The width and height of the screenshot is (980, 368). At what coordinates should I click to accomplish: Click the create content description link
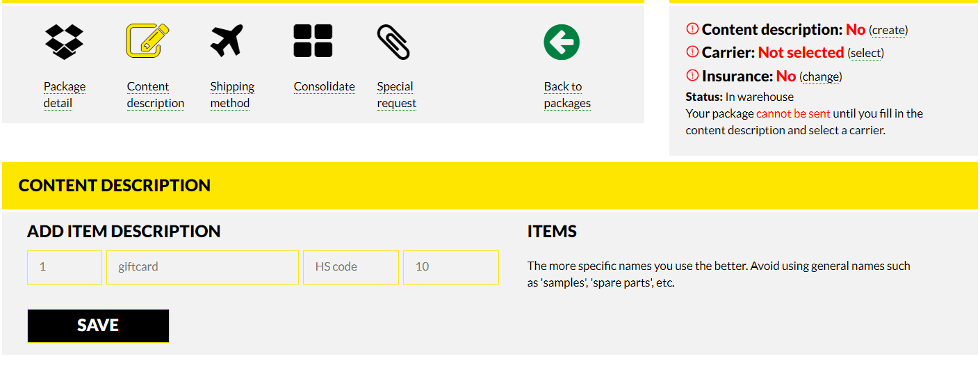888,30
